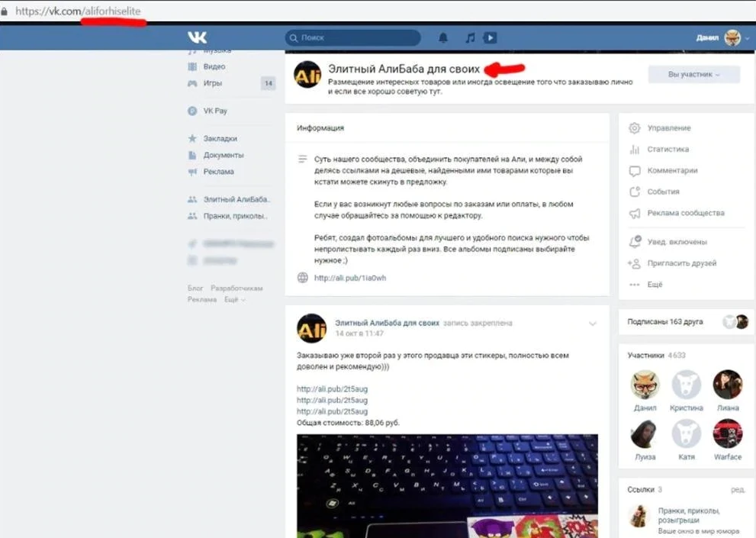Click the browser address bar URL
The width and height of the screenshot is (756, 538).
(x=78, y=11)
